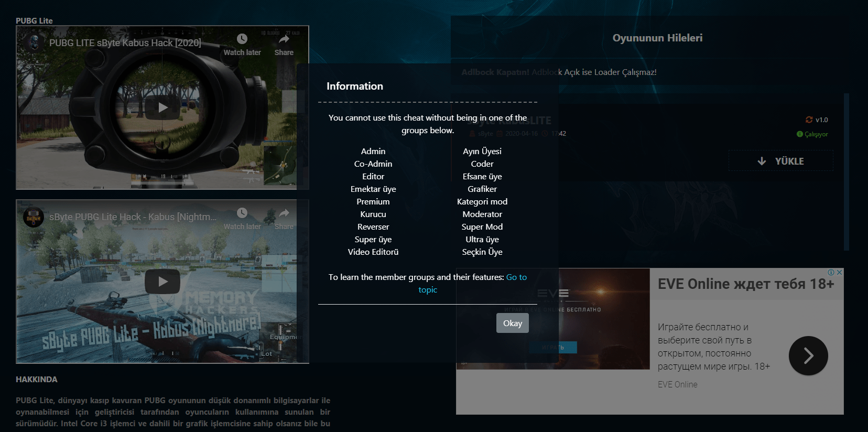The height and width of the screenshot is (432, 868).
Task: Click the green status icon beside Çalışıyor
Action: 800,134
